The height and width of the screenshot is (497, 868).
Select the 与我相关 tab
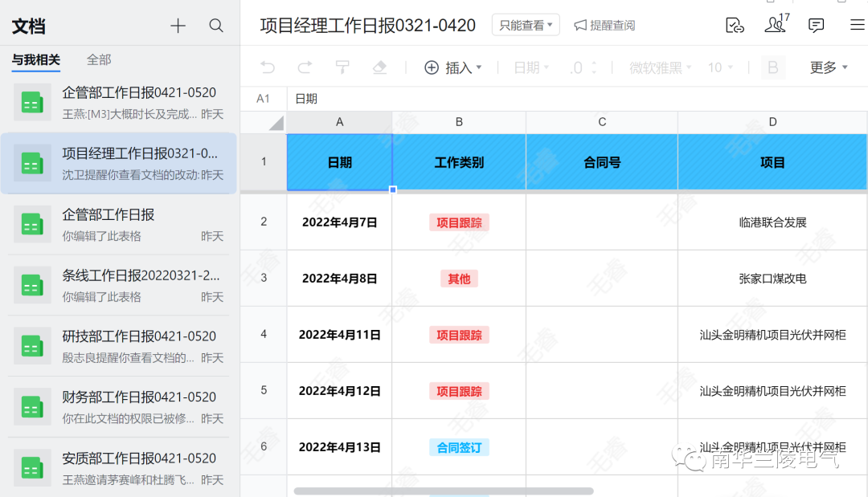coord(35,59)
